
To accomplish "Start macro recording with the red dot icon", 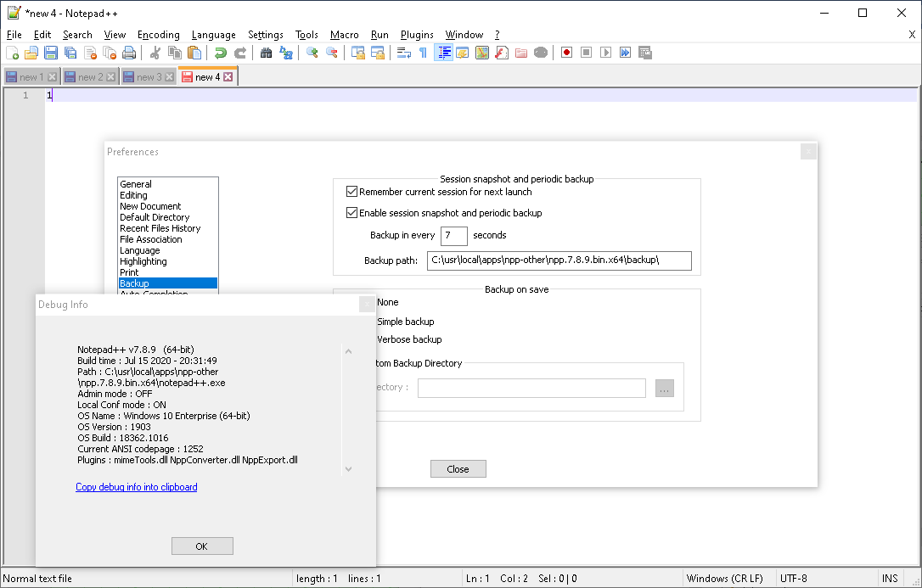I will point(567,53).
